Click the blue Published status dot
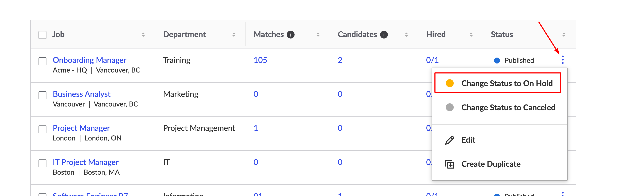The height and width of the screenshot is (196, 644). [x=497, y=60]
